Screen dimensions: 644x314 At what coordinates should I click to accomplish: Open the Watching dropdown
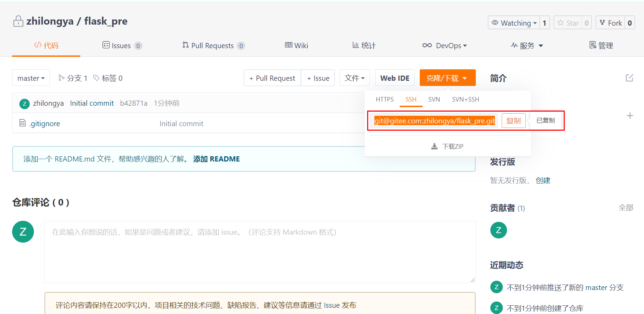click(514, 23)
